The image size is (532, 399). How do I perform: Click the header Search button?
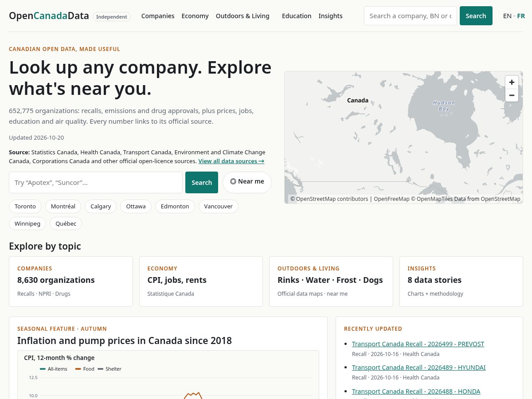pyautogui.click(x=476, y=16)
